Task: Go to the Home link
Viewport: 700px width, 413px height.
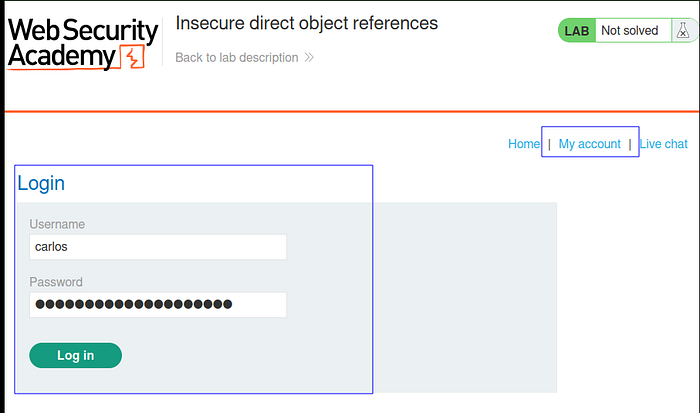Action: point(524,144)
